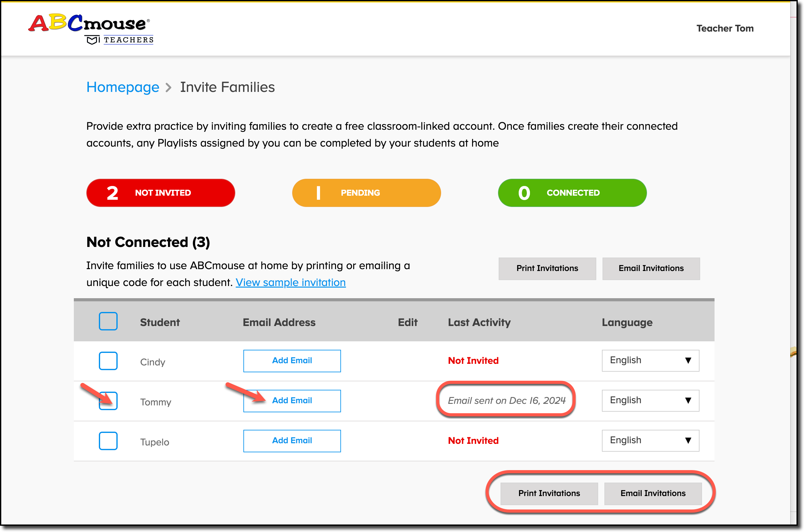Click the Language column header
This screenshot has width=804, height=532.
click(x=627, y=322)
